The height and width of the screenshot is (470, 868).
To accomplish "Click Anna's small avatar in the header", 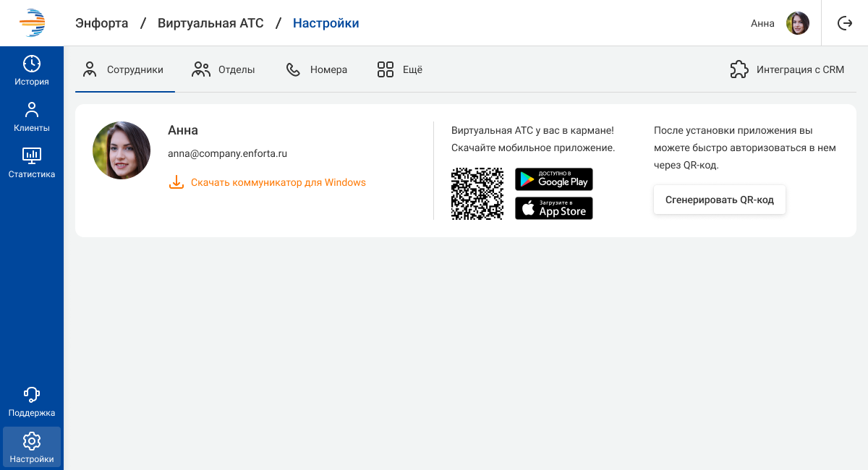I will pos(798,23).
